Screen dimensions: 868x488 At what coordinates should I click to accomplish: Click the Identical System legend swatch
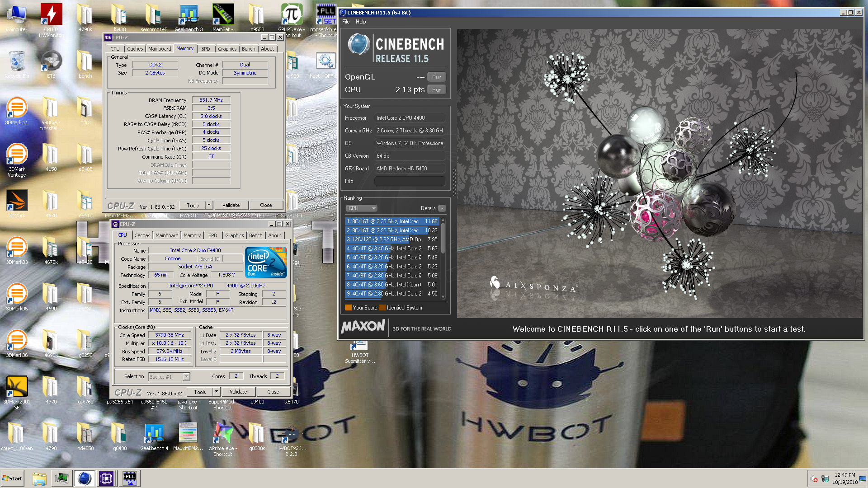click(382, 308)
